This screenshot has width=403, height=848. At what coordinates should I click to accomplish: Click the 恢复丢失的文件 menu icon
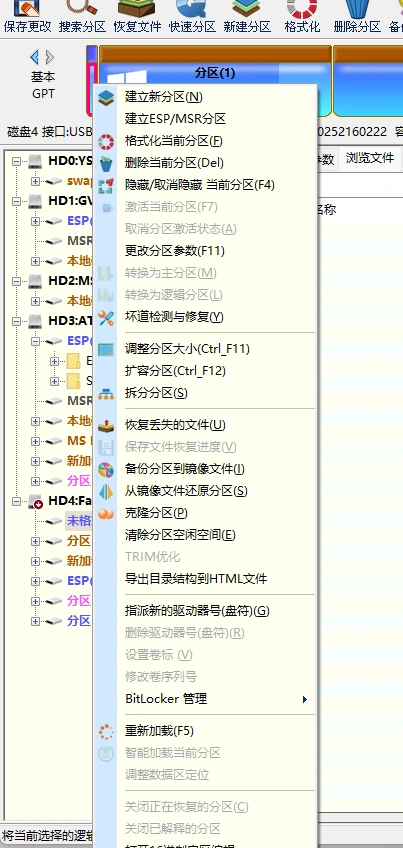tap(106, 426)
